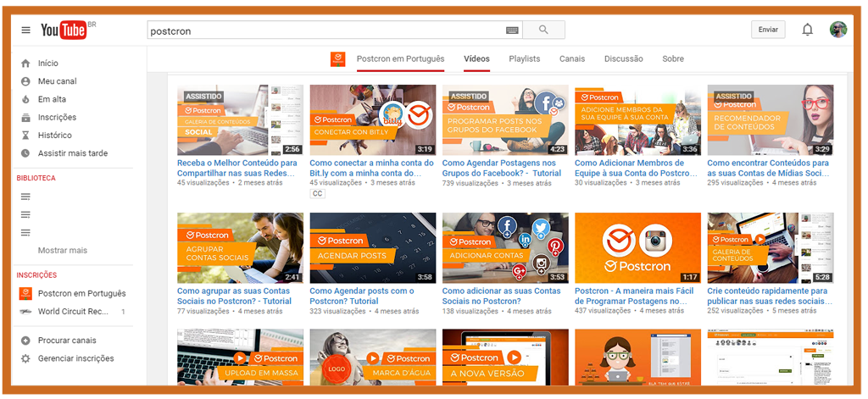Open the user account avatar
The width and height of the screenshot is (868, 399).
(x=837, y=30)
